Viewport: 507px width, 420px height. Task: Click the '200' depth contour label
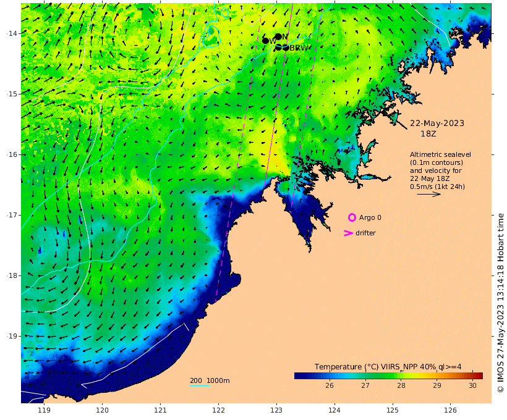pyautogui.click(x=196, y=380)
